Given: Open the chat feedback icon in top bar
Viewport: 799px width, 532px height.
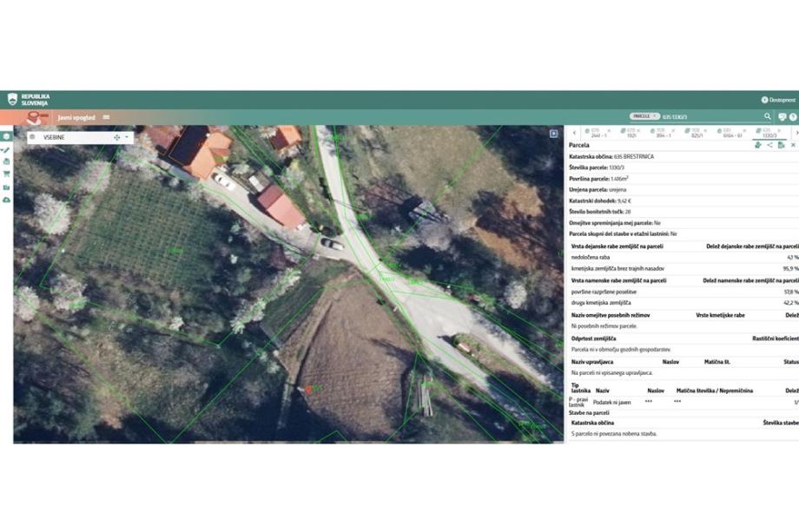Looking at the screenshot, I should pyautogui.click(x=782, y=117).
